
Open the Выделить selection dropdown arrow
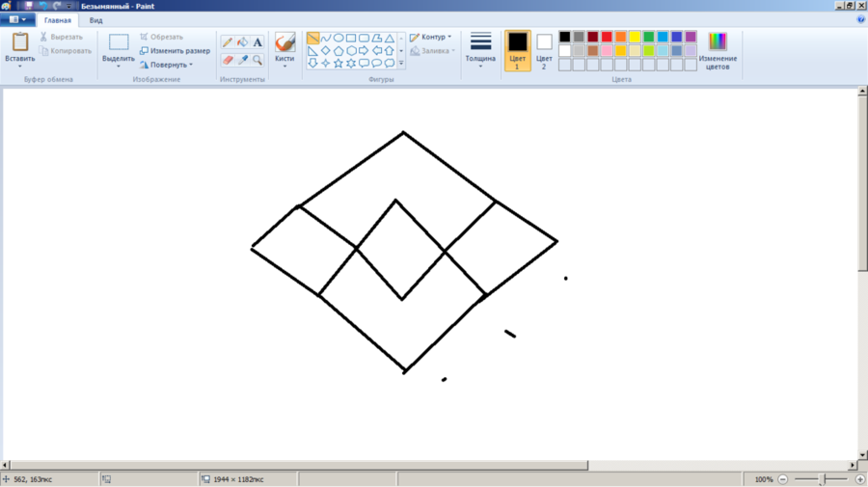point(119,67)
